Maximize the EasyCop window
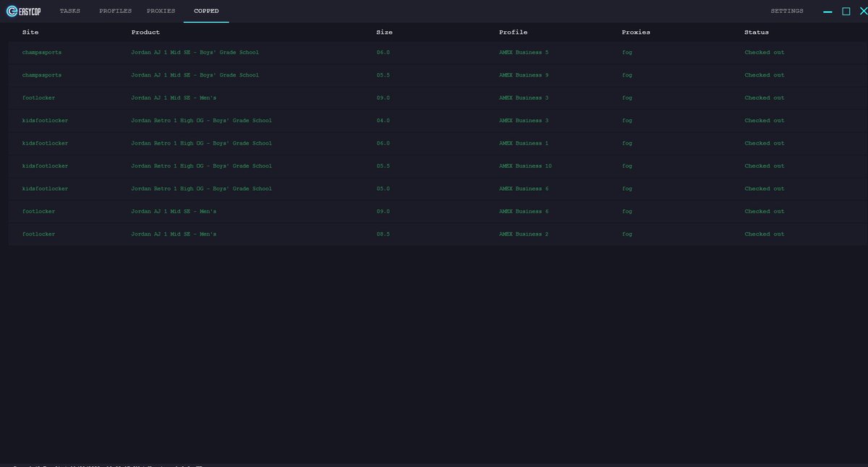This screenshot has width=868, height=467. tap(846, 12)
